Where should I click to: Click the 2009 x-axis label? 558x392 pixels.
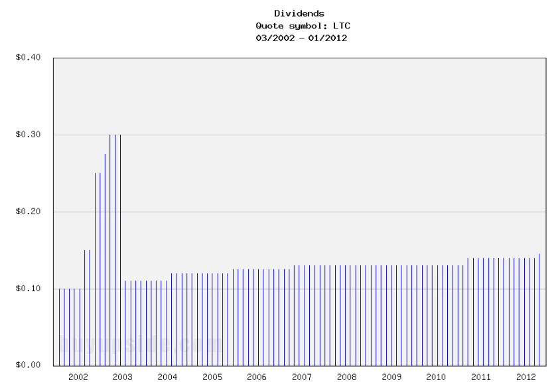pos(391,377)
